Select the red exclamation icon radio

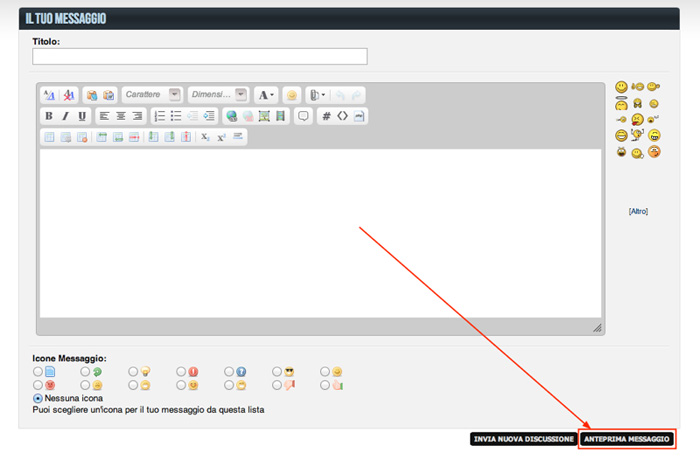tap(181, 371)
